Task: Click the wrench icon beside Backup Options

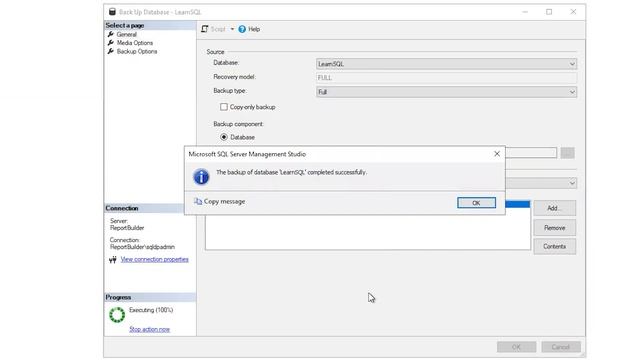Action: [x=111, y=51]
